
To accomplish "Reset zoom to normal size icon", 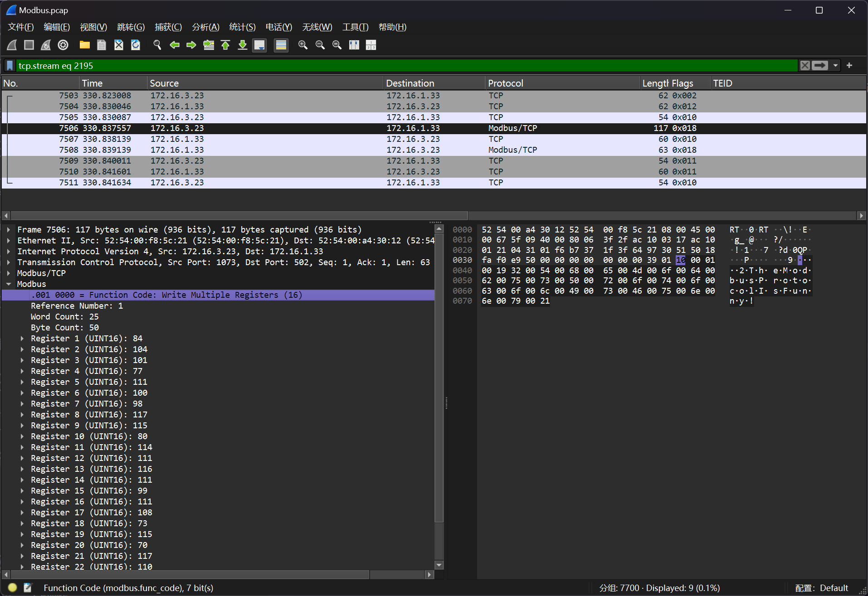I will click(337, 45).
